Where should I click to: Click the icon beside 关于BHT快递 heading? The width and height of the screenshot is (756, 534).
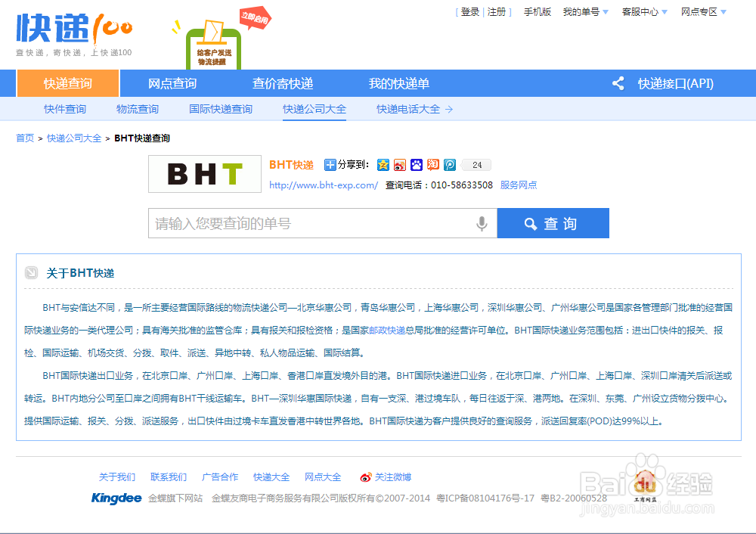click(x=31, y=273)
